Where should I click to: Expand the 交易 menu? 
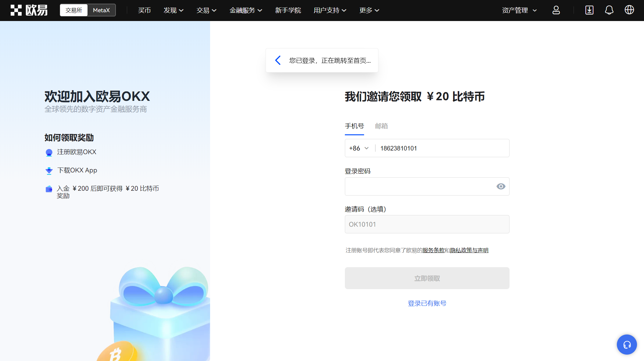pos(206,10)
